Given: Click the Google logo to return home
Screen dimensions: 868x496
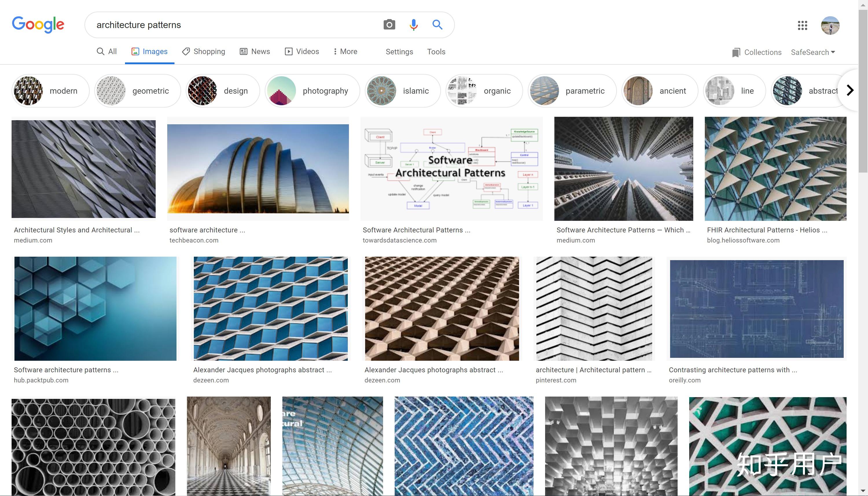Looking at the screenshot, I should [x=38, y=24].
